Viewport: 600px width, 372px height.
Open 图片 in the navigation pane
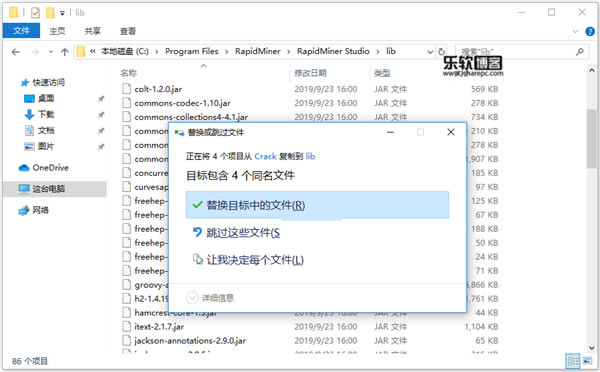pyautogui.click(x=46, y=146)
